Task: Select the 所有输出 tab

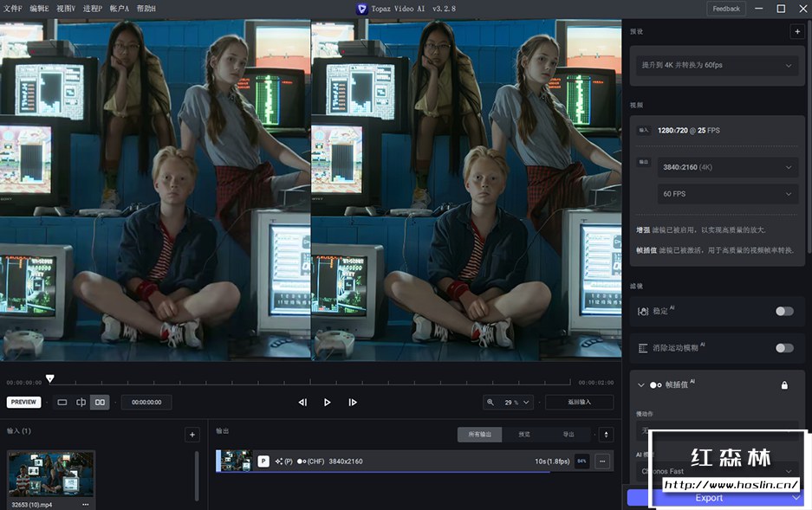Action: (x=479, y=435)
